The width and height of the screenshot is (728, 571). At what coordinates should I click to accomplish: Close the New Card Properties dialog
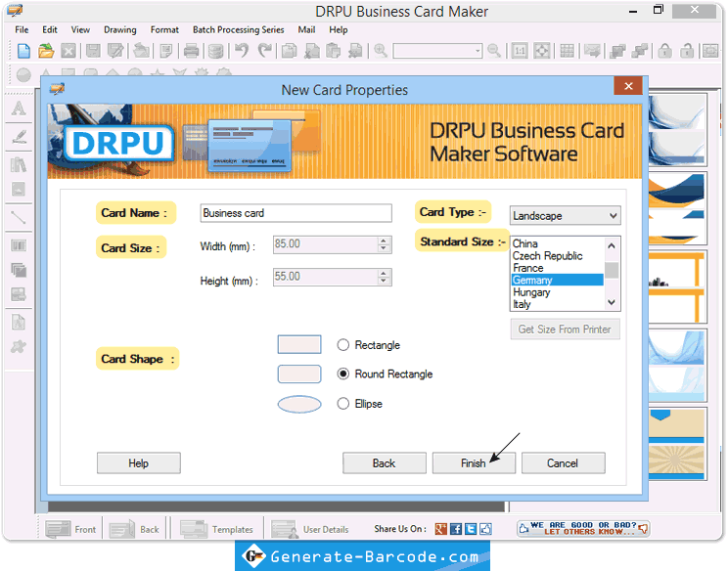tap(628, 86)
